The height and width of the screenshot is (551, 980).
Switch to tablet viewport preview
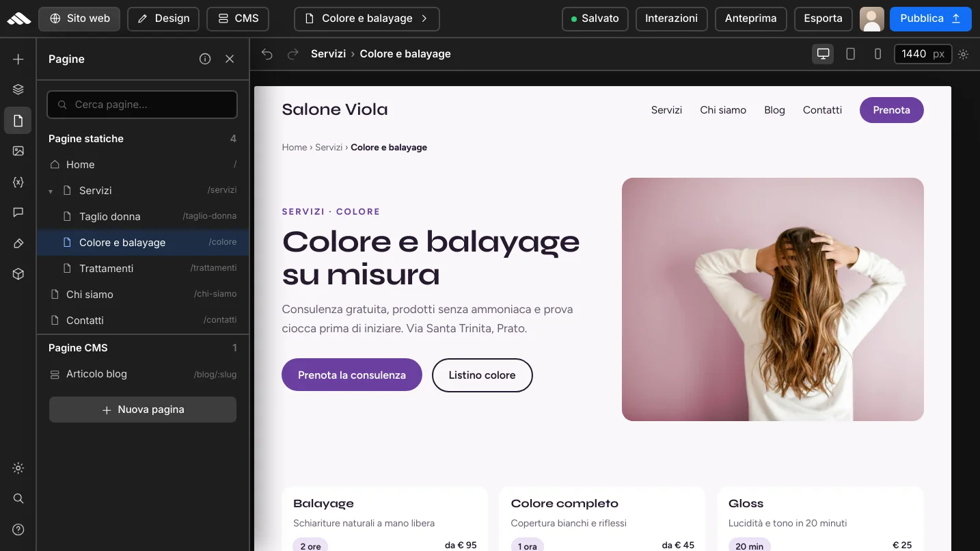(851, 54)
